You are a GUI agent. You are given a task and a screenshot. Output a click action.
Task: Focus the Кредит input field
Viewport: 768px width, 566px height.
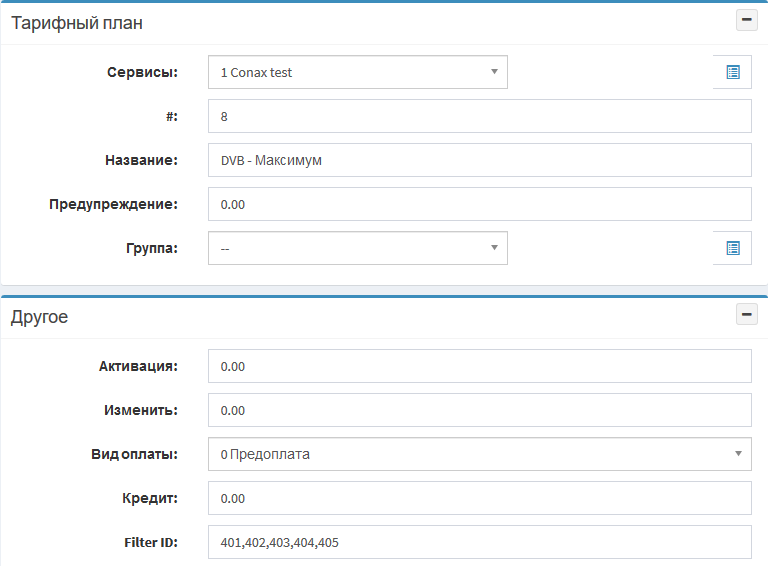pos(479,498)
